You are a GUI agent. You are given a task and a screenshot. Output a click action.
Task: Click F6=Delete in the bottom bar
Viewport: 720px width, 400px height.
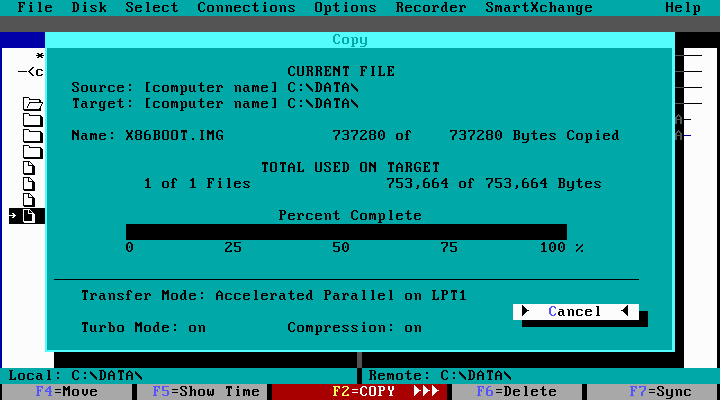click(517, 392)
